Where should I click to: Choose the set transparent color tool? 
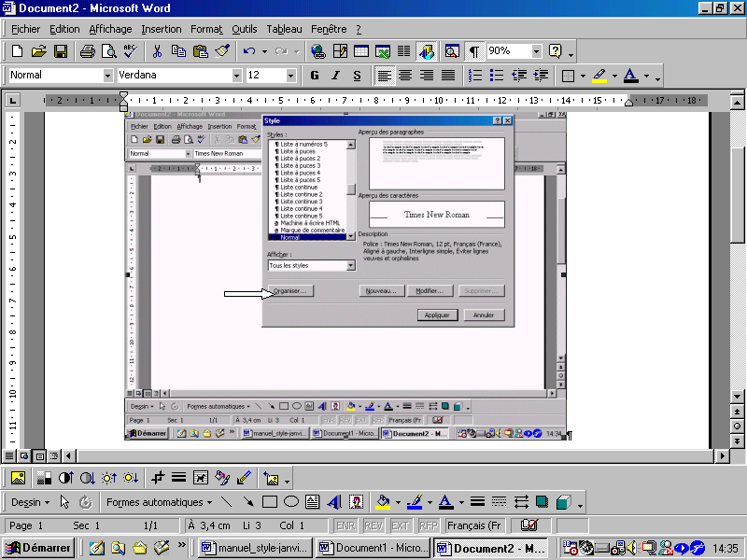(244, 478)
